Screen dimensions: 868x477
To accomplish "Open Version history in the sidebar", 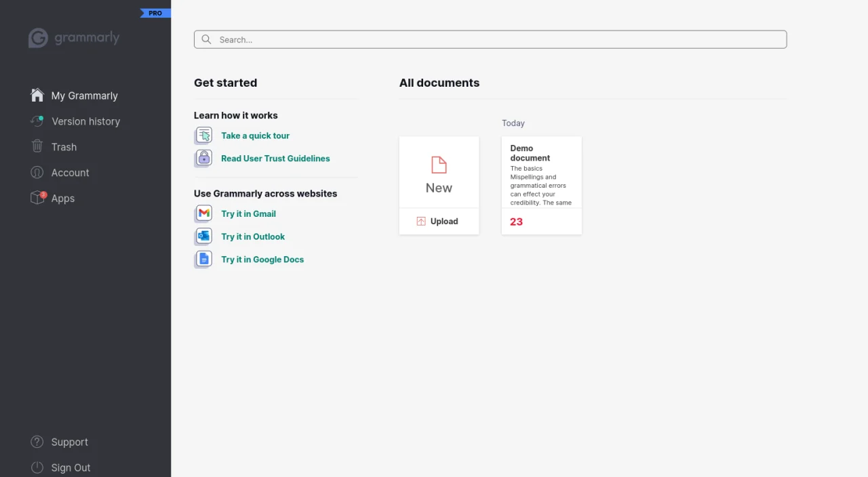I will [85, 121].
